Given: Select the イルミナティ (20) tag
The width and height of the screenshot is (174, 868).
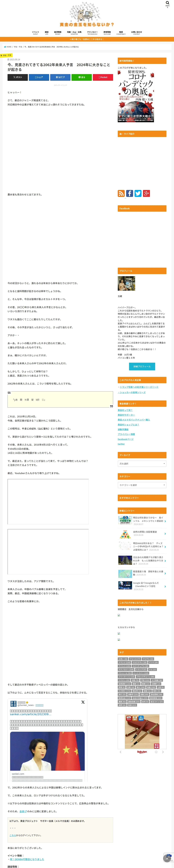Looking at the screenshot, I should tap(139, 662).
